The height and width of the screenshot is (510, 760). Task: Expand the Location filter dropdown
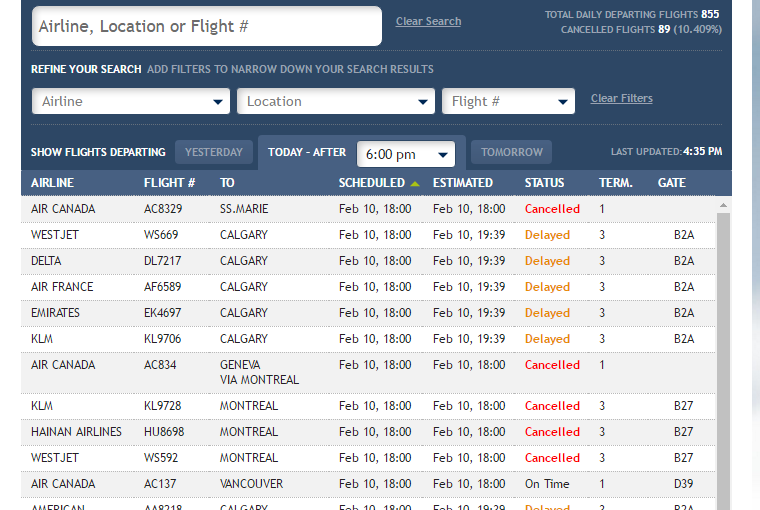[x=336, y=101]
